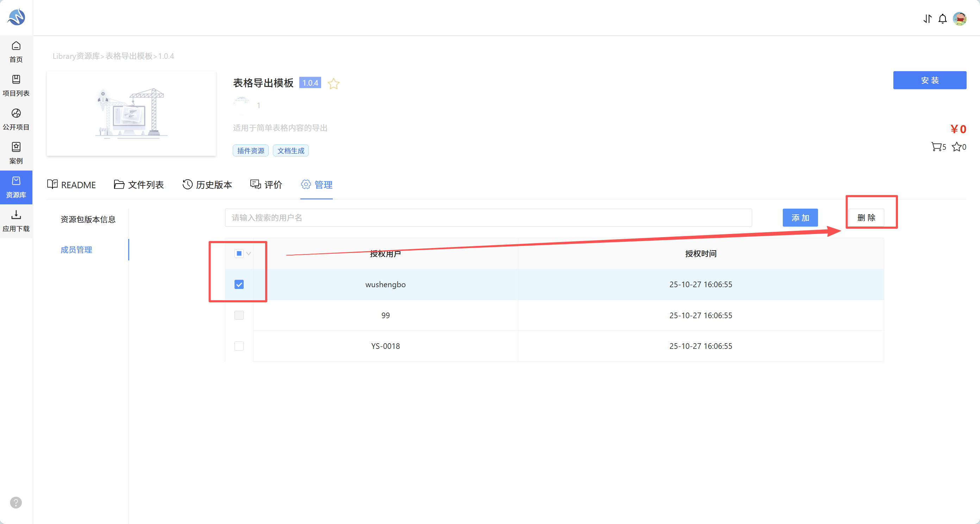980x524 pixels.
Task: Switch to the 文件列表 tab
Action: point(139,185)
